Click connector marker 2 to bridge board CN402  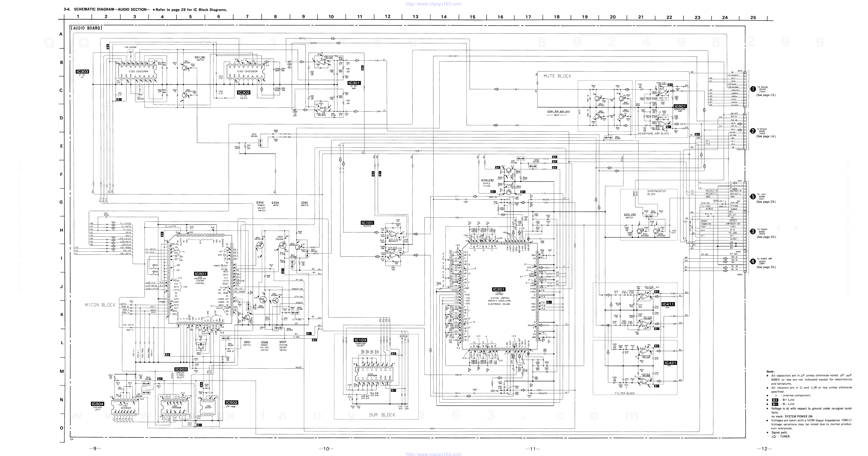click(x=753, y=131)
